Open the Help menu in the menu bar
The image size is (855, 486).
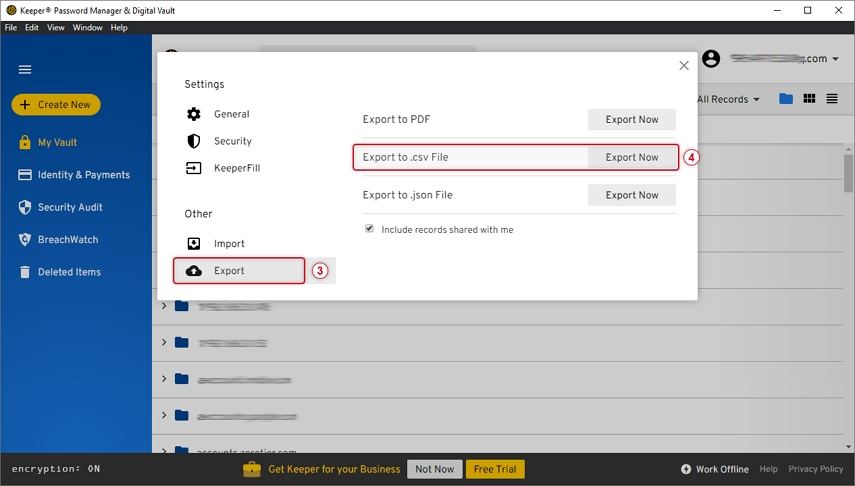click(x=119, y=27)
